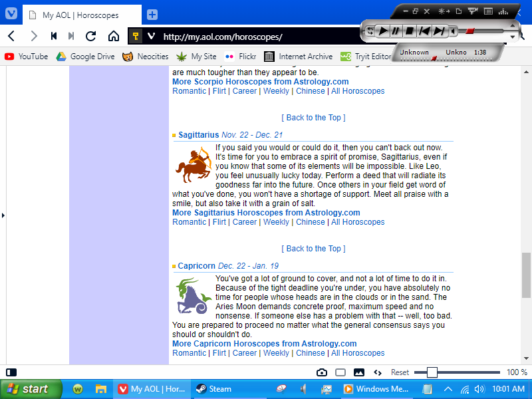Select the My AOL Horoscopes tab
532x399 pixels.
pyautogui.click(x=80, y=15)
